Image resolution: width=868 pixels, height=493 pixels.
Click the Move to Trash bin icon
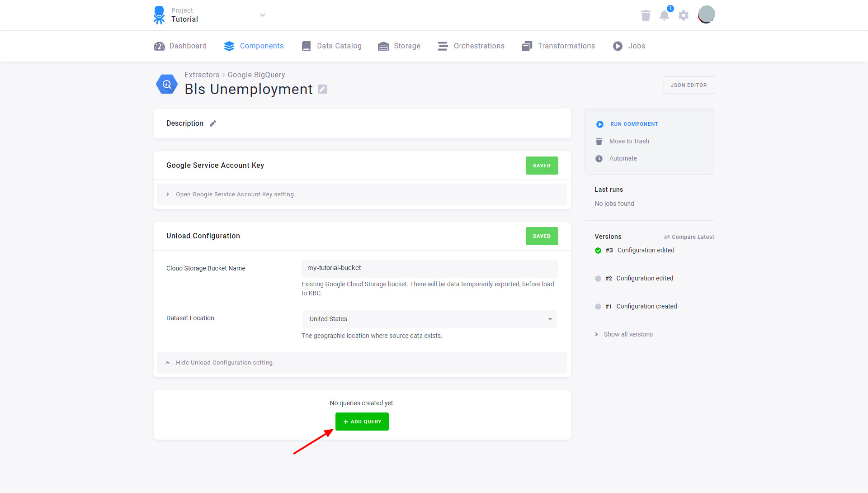599,142
